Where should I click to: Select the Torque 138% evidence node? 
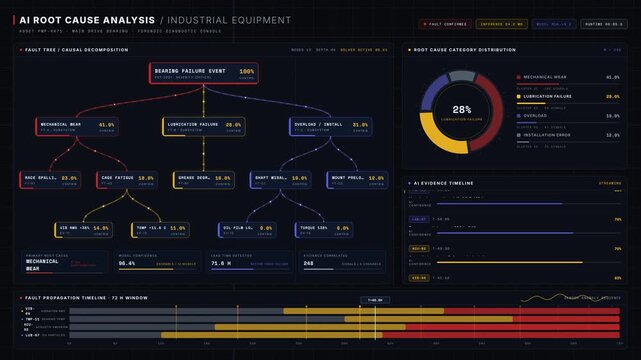(324, 230)
